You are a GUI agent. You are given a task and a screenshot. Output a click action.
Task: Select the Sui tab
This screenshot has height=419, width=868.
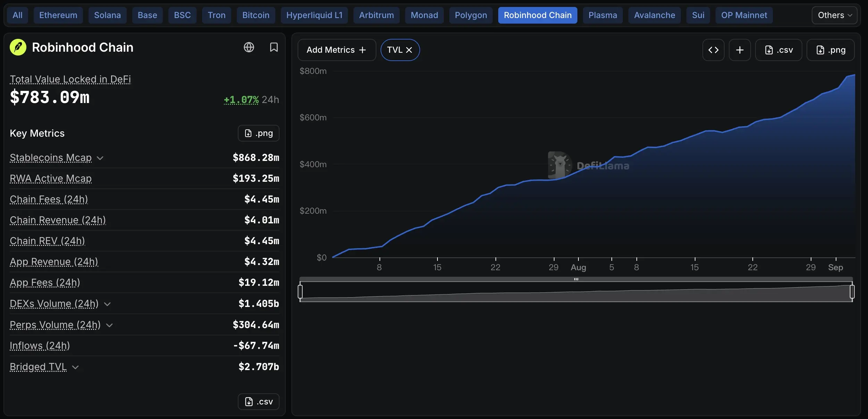click(698, 15)
